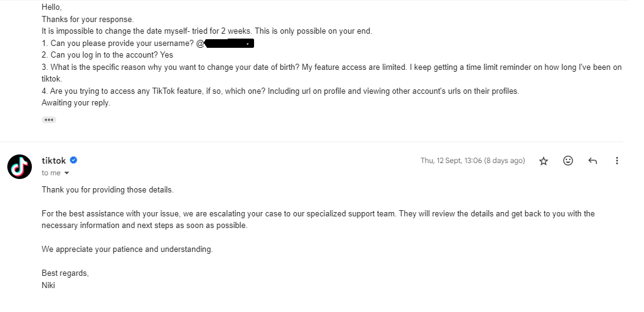This screenshot has height=312, width=644.
Task: Reply to the tiktok email
Action: point(593,161)
